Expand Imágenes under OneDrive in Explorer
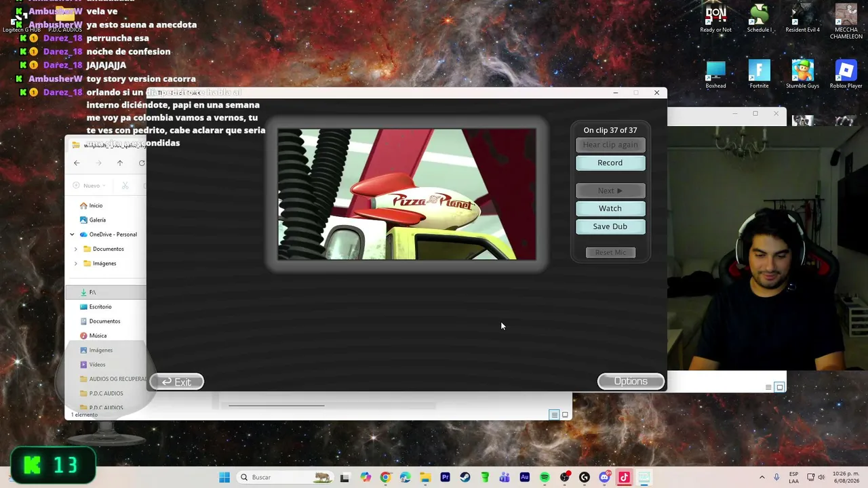868x488 pixels. (x=76, y=263)
